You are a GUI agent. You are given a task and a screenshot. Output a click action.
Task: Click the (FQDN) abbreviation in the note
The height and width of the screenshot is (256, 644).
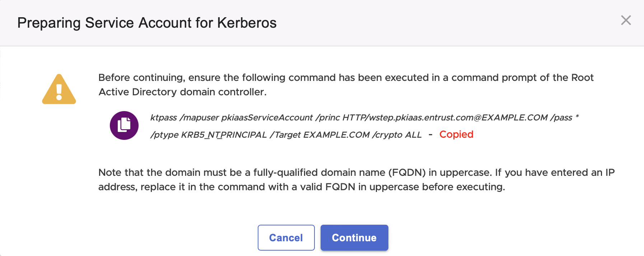tap(407, 173)
